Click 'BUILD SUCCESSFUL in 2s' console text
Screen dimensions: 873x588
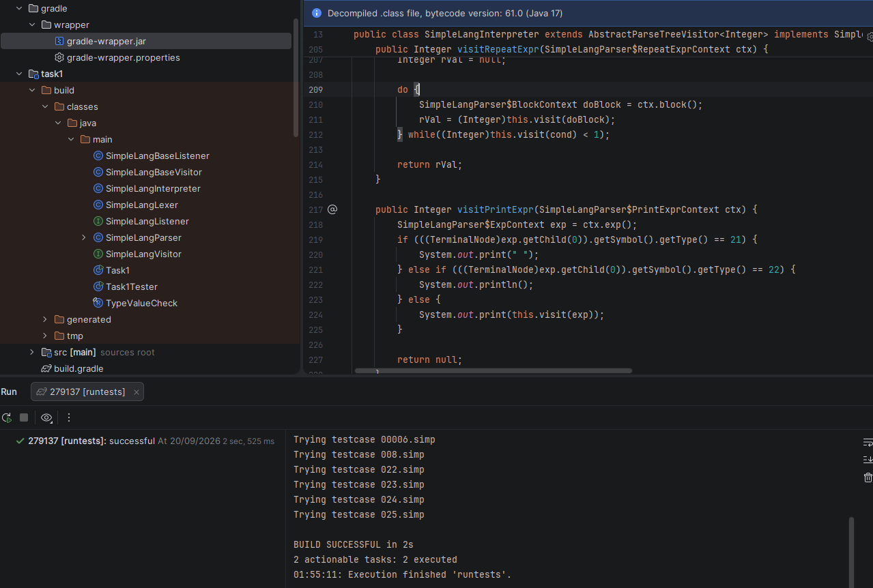pyautogui.click(x=353, y=544)
